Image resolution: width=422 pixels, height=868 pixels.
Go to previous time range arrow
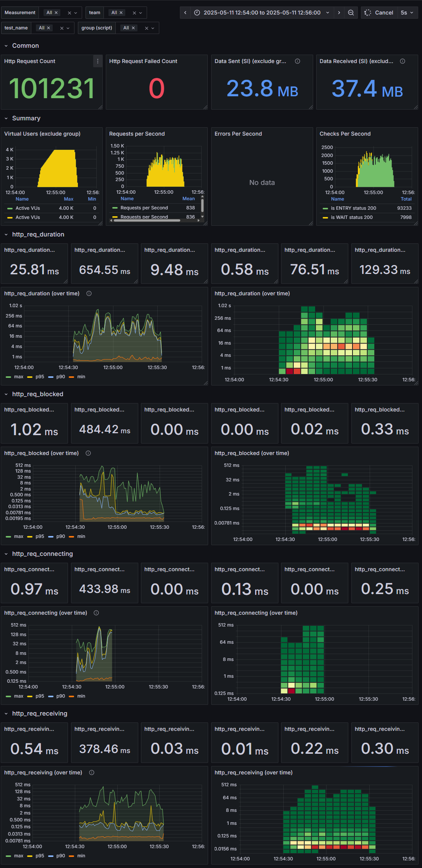tap(185, 13)
